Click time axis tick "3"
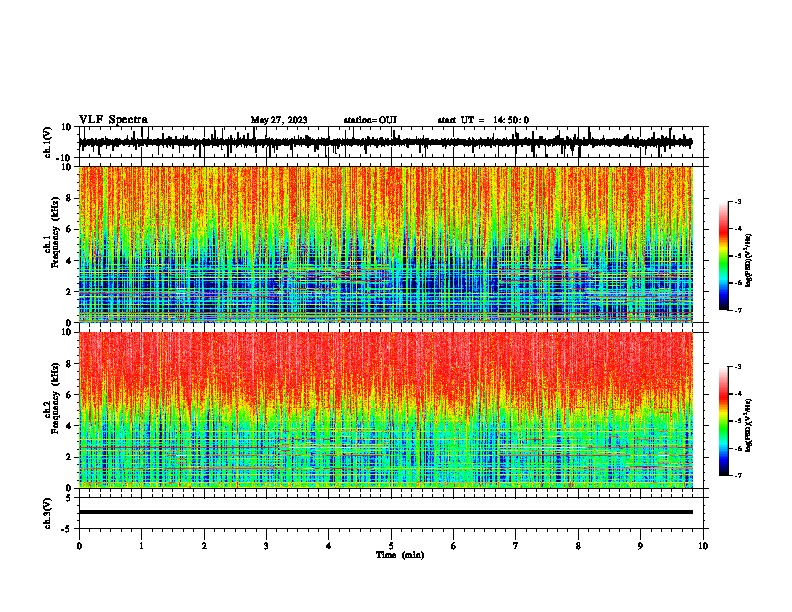This screenshot has height=612, width=792. tap(266, 546)
